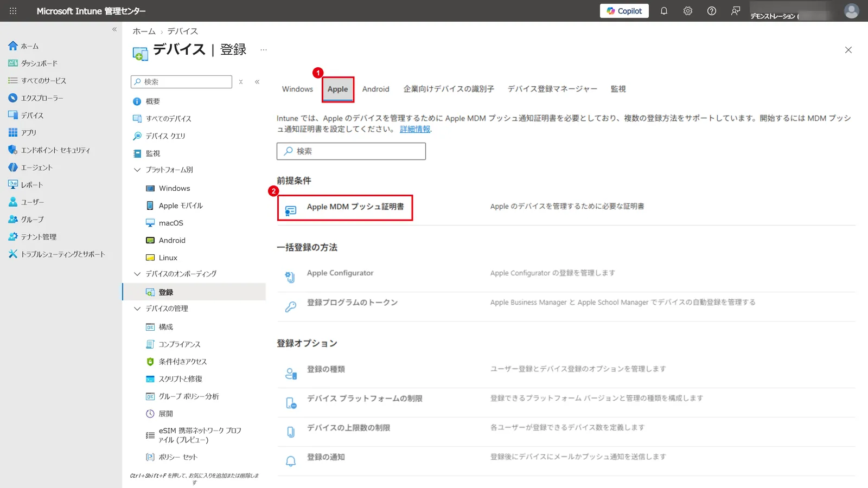Click the Apple MDM プッシュ証明書 certificate icon
Viewport: 868px width, 488px height.
291,210
